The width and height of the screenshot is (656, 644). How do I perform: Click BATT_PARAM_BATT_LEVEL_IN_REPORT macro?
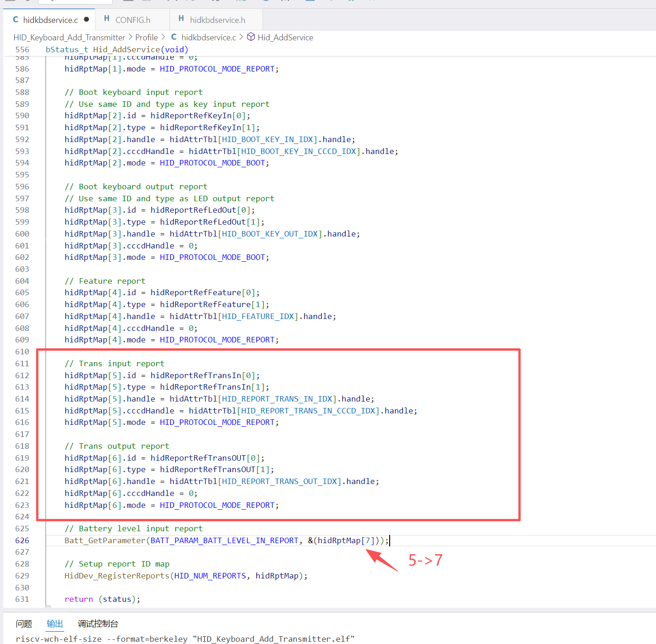tap(225, 540)
